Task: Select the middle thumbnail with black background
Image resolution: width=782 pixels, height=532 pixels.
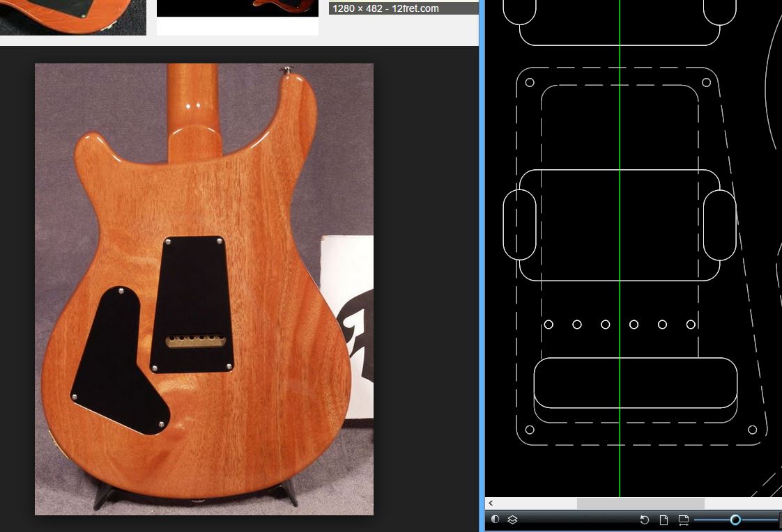Action: pos(237,14)
